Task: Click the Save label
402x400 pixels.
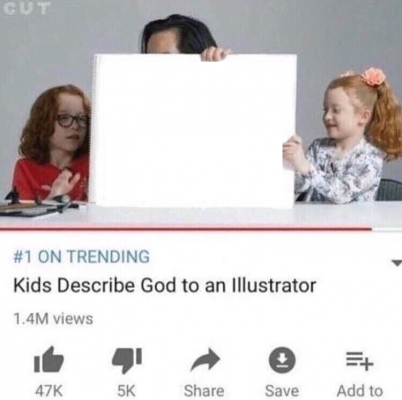Action: click(282, 391)
